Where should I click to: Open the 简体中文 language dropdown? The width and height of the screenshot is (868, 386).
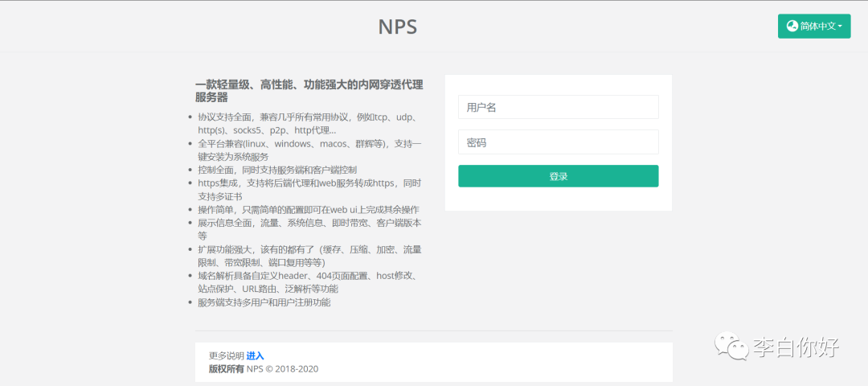[x=813, y=26]
